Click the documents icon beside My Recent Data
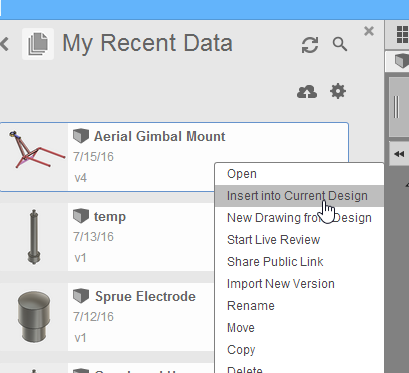 pyautogui.click(x=38, y=44)
